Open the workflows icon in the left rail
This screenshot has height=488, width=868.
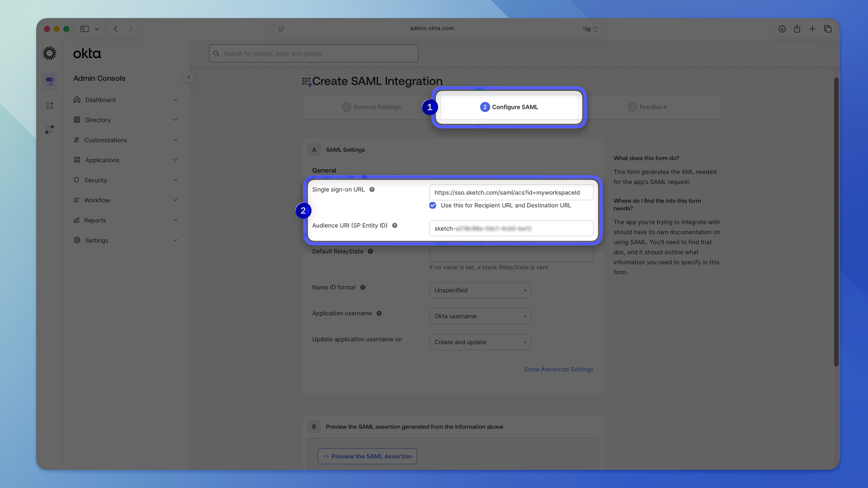point(50,130)
